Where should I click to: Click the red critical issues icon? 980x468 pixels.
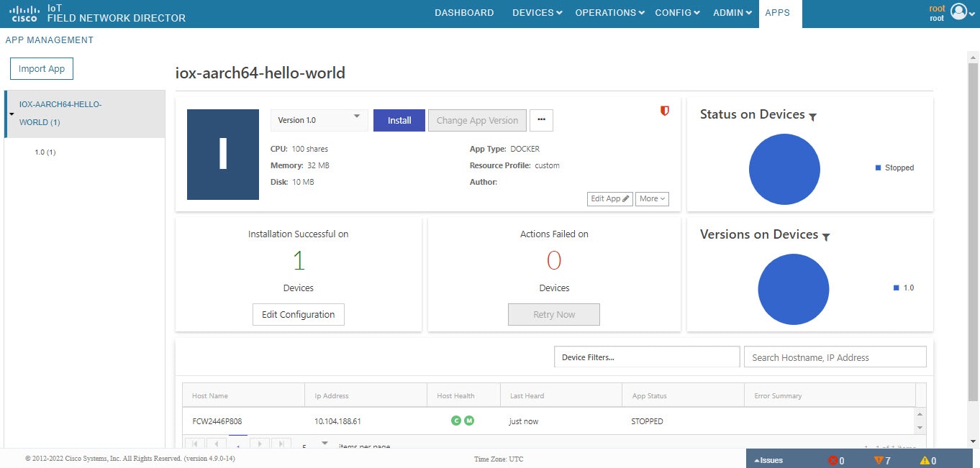832,460
